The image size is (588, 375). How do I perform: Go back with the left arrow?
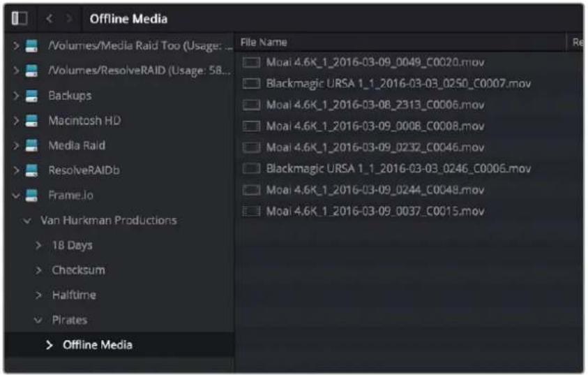point(49,18)
